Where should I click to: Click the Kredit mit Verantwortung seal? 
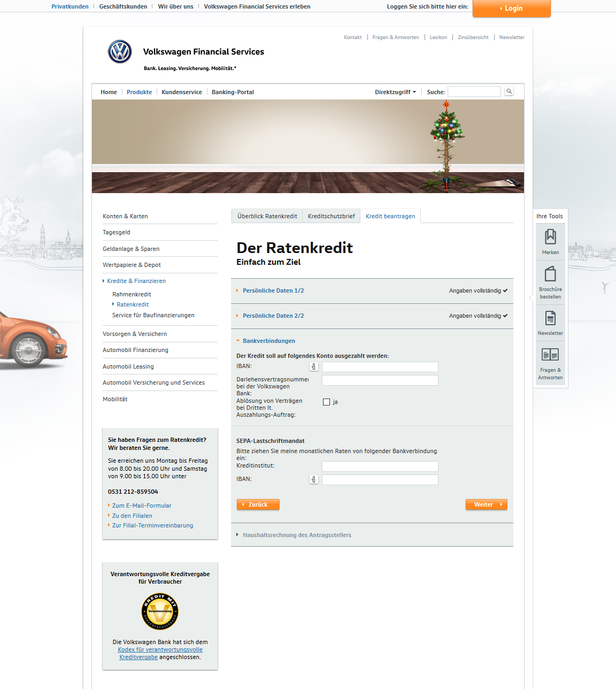coord(160,611)
